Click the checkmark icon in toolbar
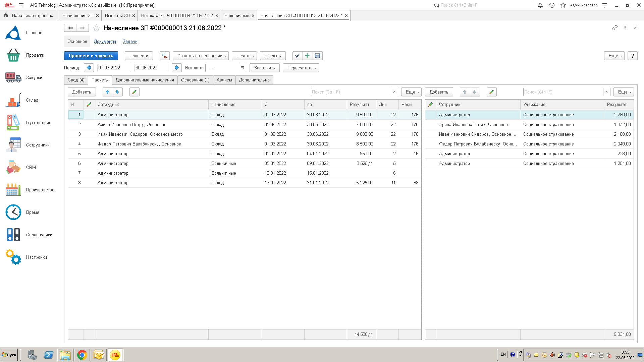Viewport: 644px width, 362px height. pos(297,56)
